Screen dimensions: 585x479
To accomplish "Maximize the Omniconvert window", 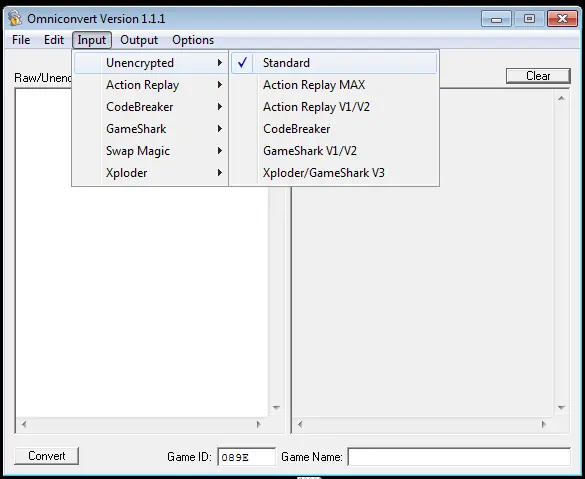I will click(x=529, y=19).
